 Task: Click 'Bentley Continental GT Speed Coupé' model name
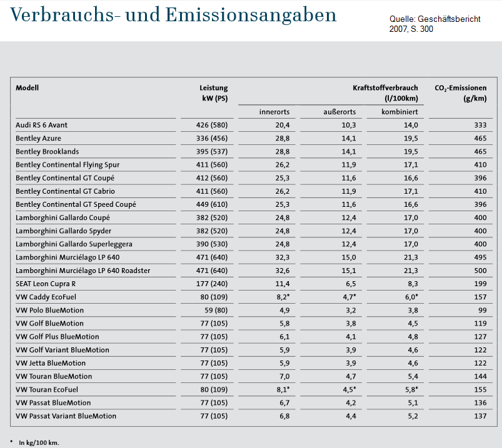point(76,204)
